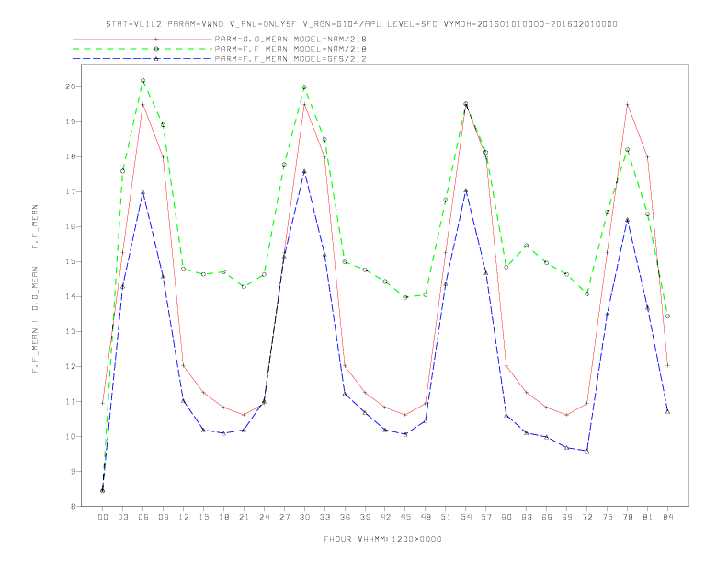Screen dimensions: 728x563
Task: Click x-axis forecast hour label 06
Action: [x=143, y=517]
